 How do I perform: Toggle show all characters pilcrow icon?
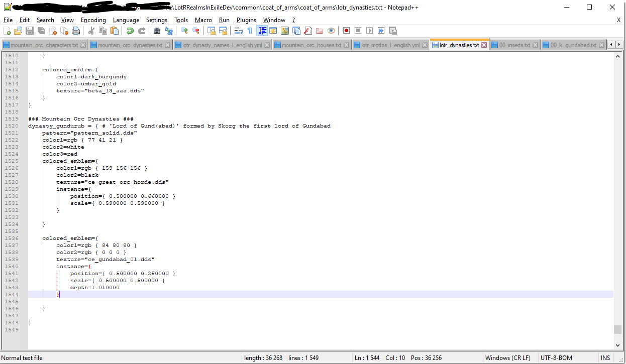[250, 31]
